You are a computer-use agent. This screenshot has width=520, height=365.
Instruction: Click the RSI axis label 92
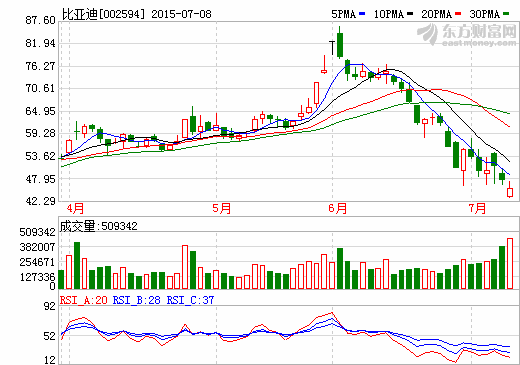(50, 306)
